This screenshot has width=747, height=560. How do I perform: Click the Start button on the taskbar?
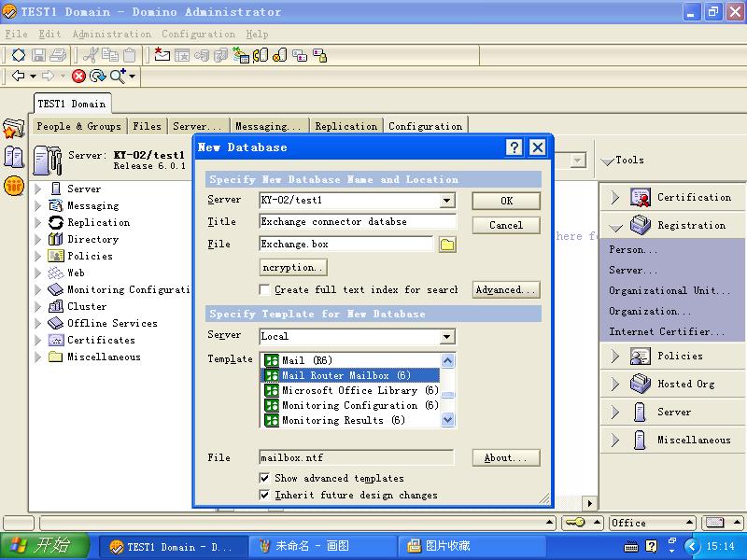(45, 546)
